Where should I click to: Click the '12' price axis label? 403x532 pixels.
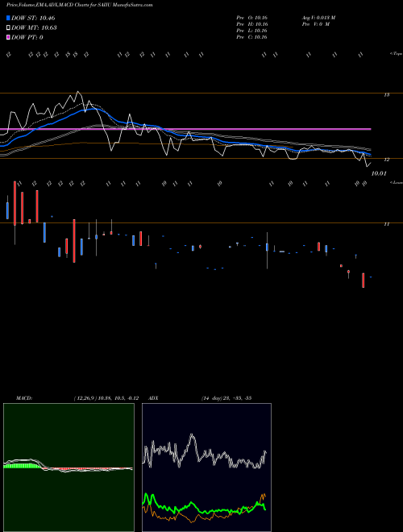tap(387, 160)
